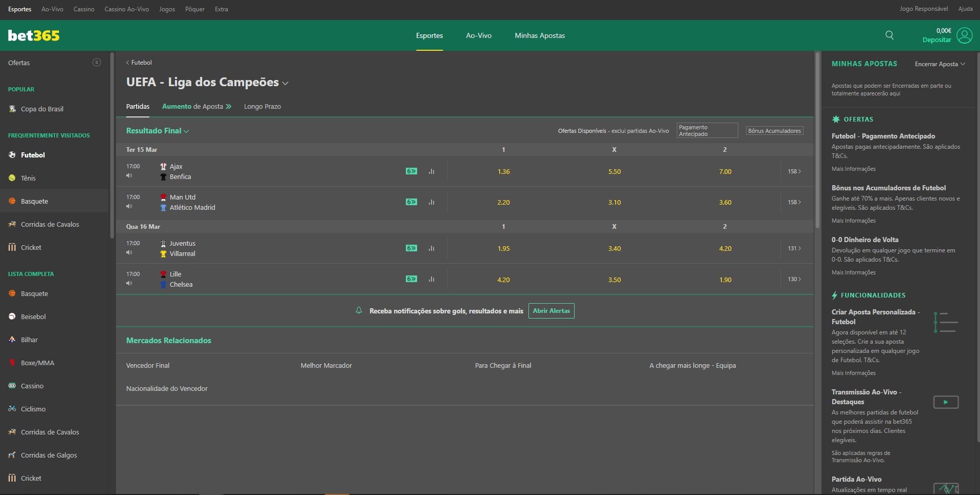980x495 pixels.
Task: Expand the Encerrar Aposta dropdown
Action: [939, 64]
